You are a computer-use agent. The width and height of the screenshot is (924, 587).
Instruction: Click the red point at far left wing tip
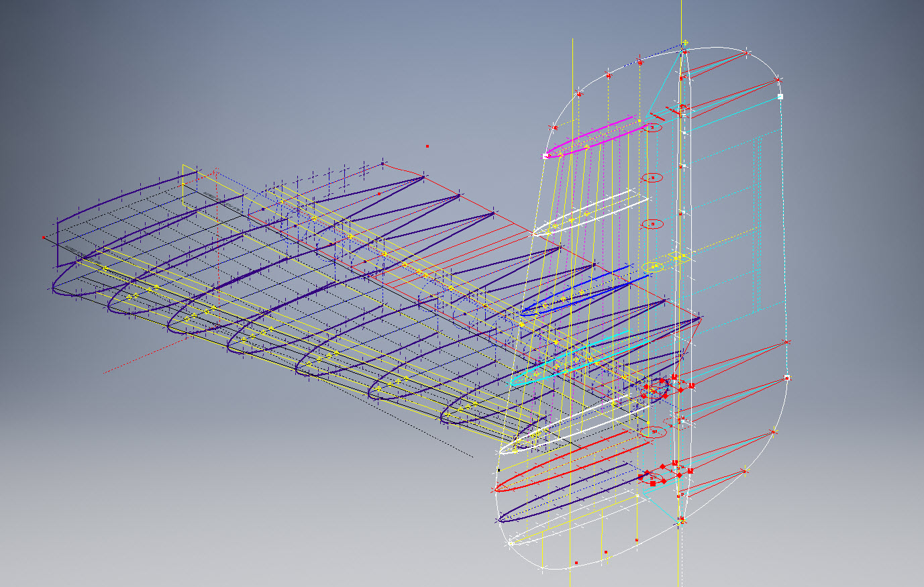point(44,237)
